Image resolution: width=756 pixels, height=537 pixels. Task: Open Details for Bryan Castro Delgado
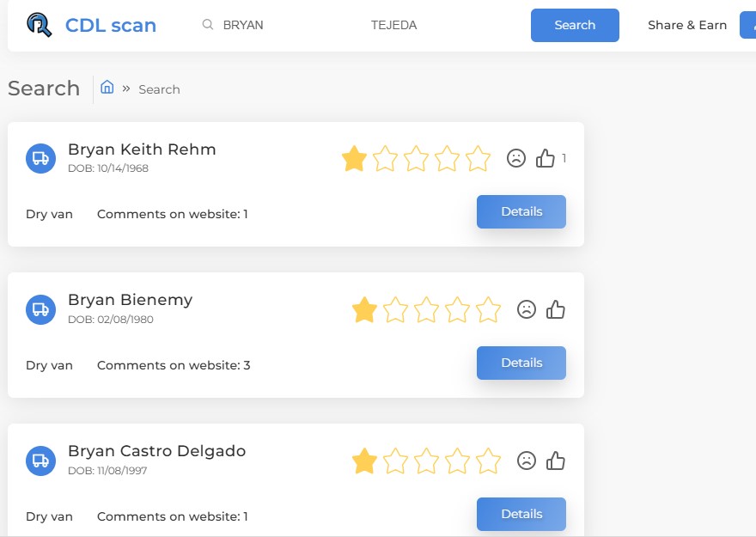click(x=521, y=515)
